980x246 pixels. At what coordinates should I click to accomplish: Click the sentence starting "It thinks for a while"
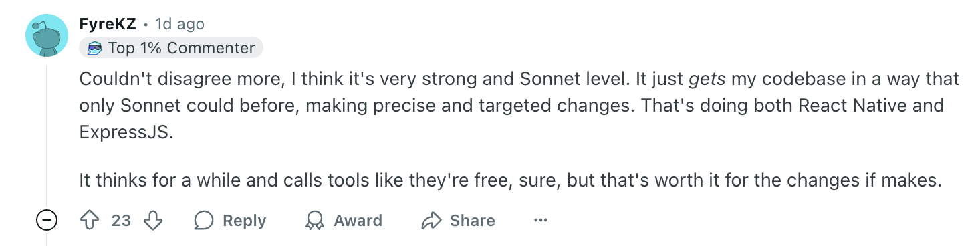(x=510, y=180)
